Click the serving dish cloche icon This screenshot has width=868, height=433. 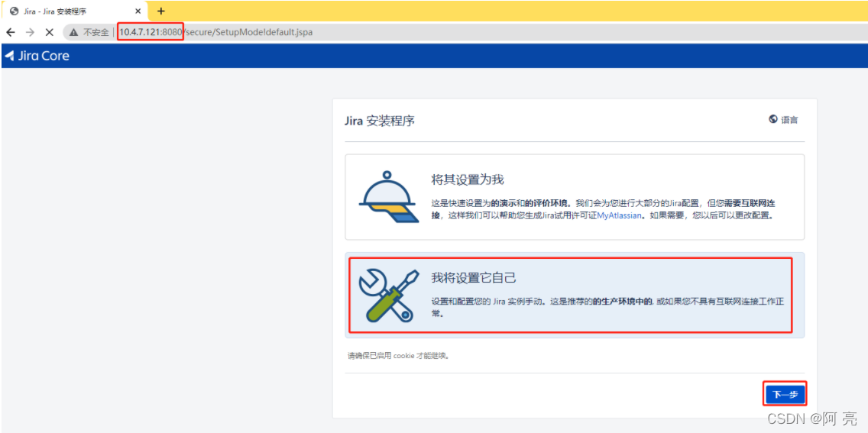[x=388, y=195]
